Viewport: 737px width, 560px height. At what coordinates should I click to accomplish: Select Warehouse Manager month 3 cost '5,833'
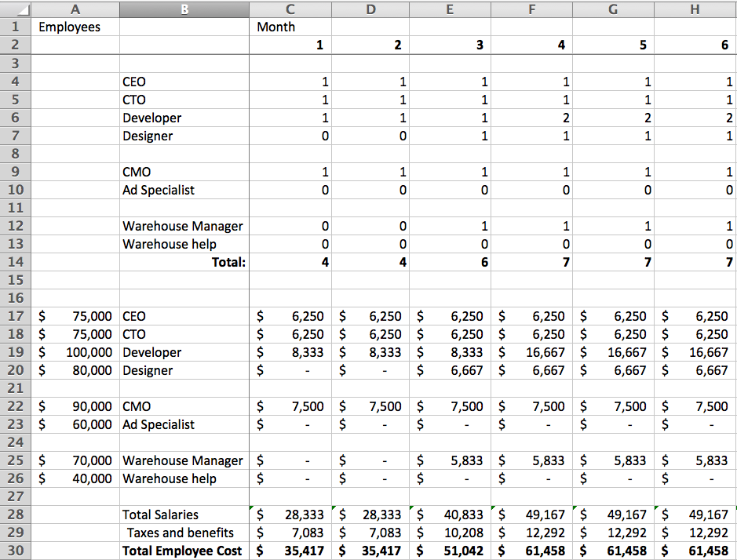tap(450, 460)
